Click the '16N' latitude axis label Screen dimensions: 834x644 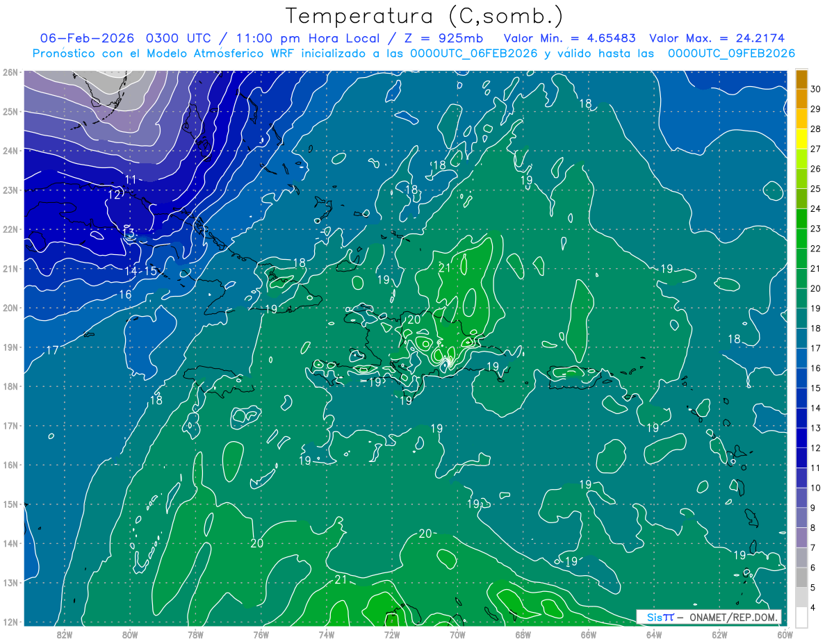pyautogui.click(x=10, y=465)
